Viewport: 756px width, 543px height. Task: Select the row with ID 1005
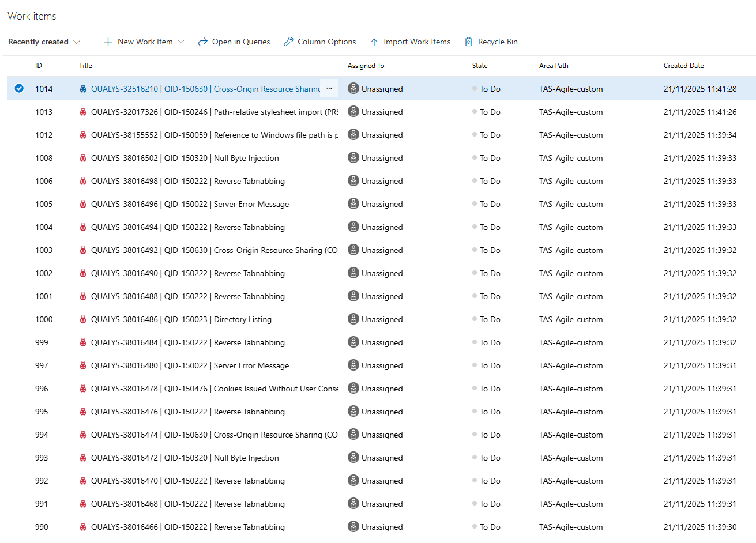click(x=44, y=204)
